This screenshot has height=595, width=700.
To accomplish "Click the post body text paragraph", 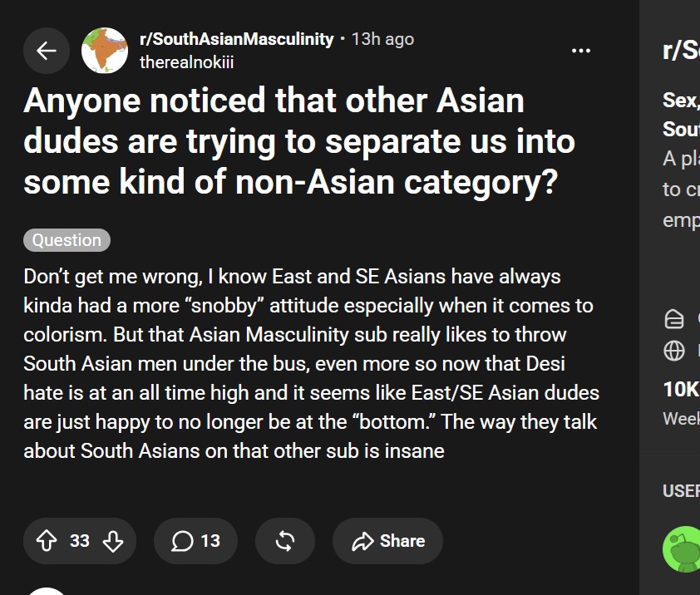I will pos(311,363).
